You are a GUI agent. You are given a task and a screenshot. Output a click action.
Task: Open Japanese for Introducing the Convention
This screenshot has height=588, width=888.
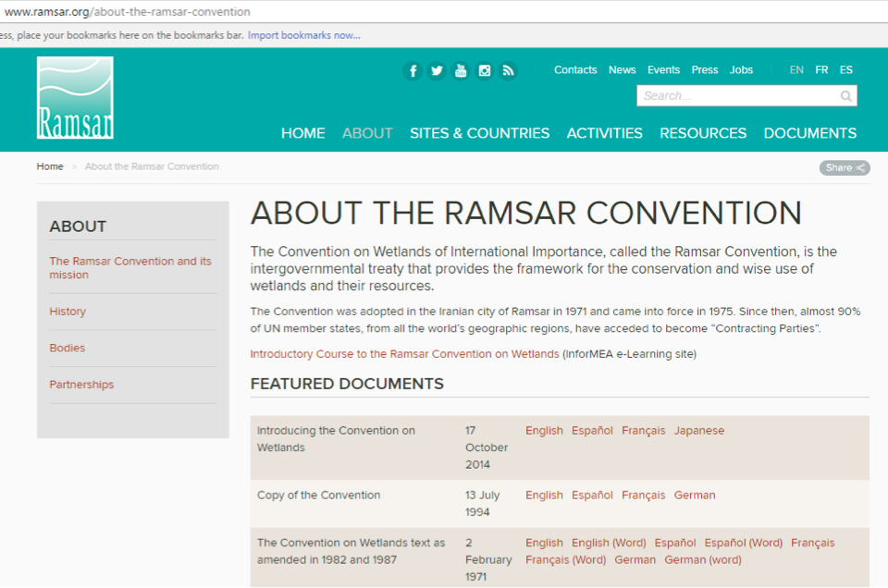click(x=699, y=431)
